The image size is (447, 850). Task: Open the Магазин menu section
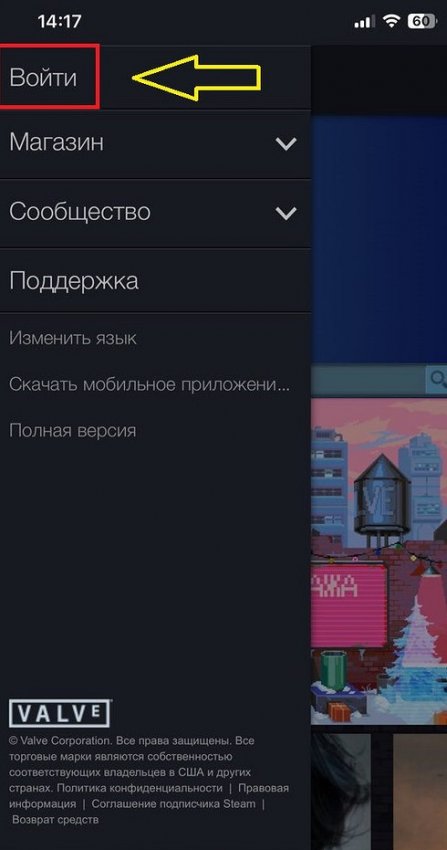pos(155,144)
